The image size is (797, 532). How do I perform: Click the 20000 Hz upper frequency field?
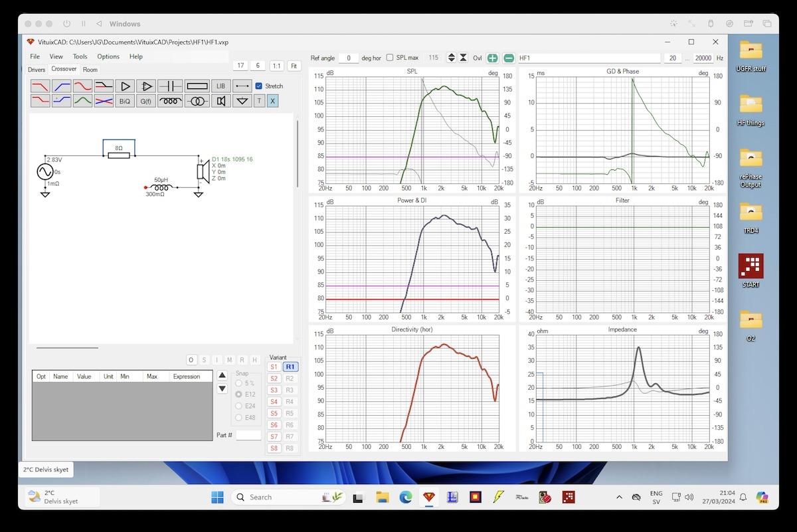[703, 58]
